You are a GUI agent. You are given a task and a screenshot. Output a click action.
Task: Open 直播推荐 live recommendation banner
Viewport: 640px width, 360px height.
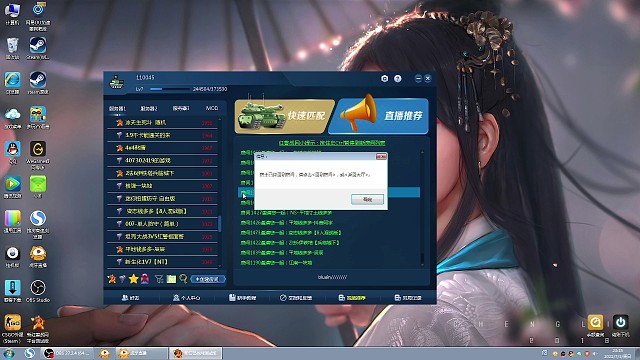379,116
